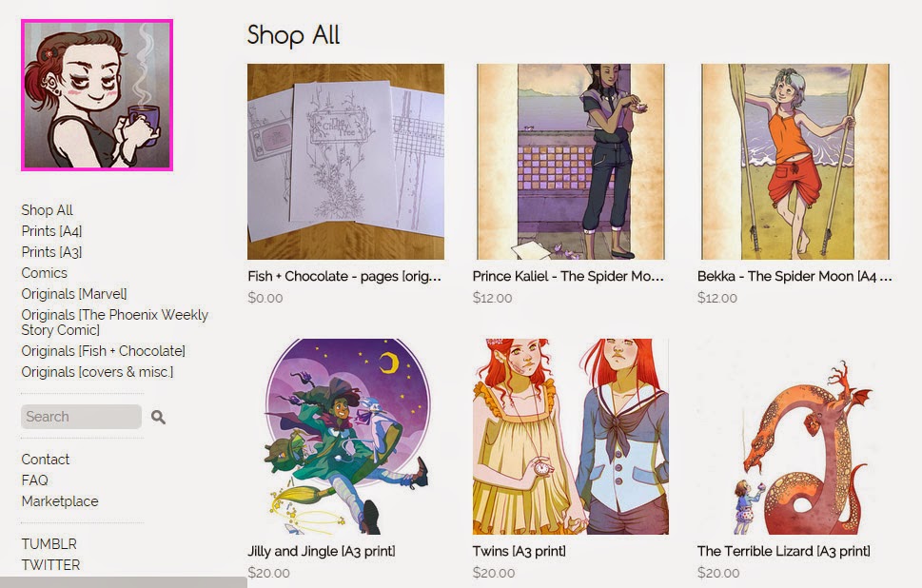Open the TUMBLR link
Screen dimensions: 922x588
49,544
